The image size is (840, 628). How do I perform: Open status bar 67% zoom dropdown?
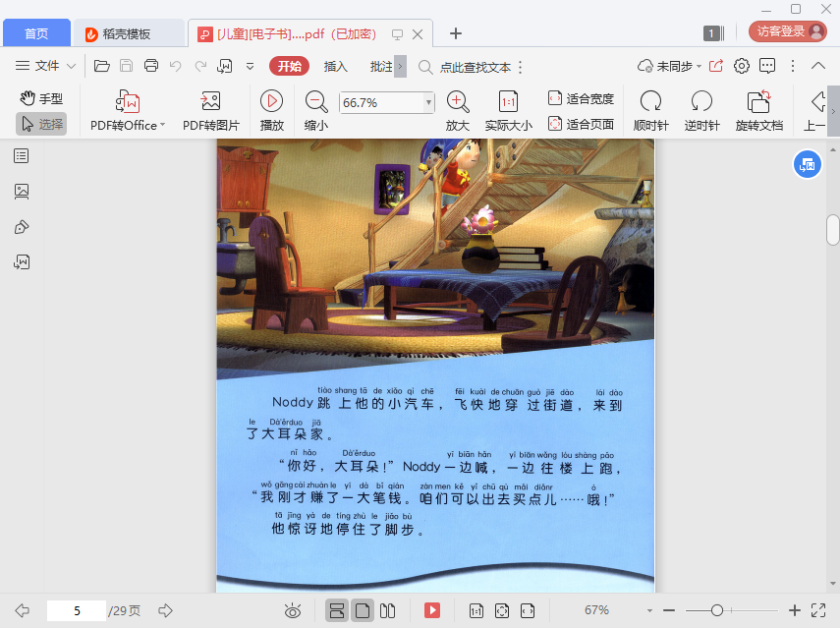tap(649, 610)
